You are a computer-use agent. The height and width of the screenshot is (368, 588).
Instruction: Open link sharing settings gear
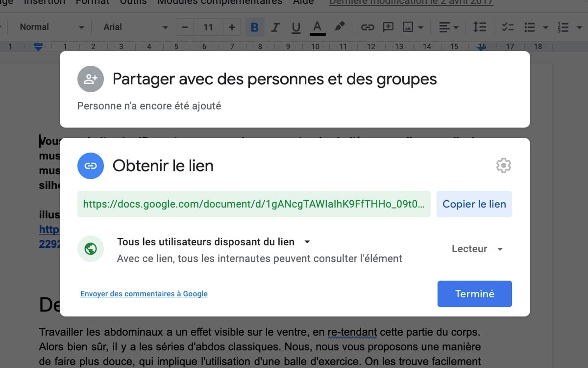(x=503, y=166)
